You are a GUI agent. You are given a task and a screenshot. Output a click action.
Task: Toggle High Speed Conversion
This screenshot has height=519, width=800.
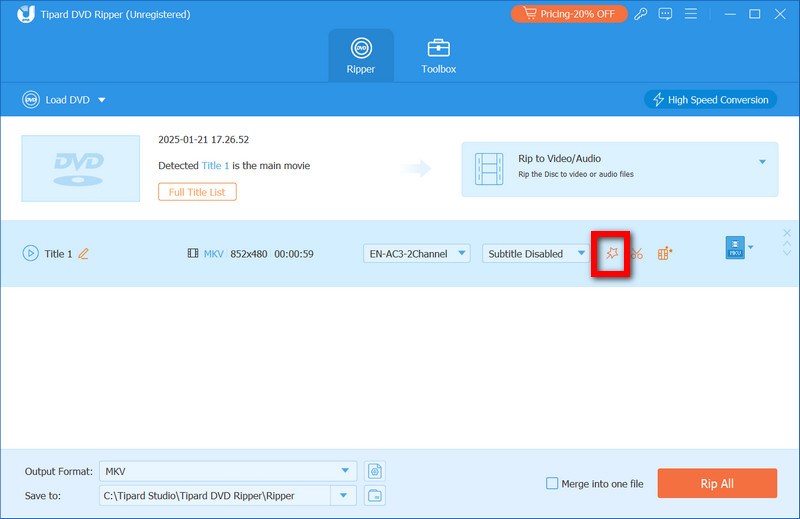(711, 100)
